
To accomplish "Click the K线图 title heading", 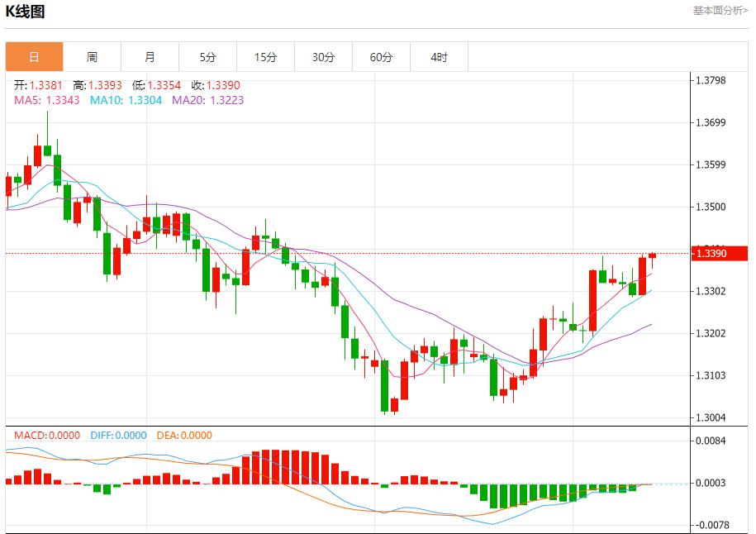I will point(26,12).
